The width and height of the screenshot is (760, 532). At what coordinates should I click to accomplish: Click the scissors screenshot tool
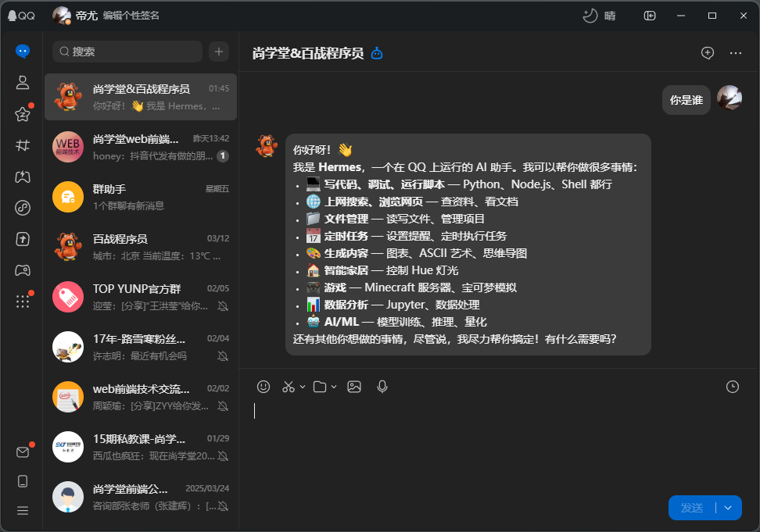point(289,386)
